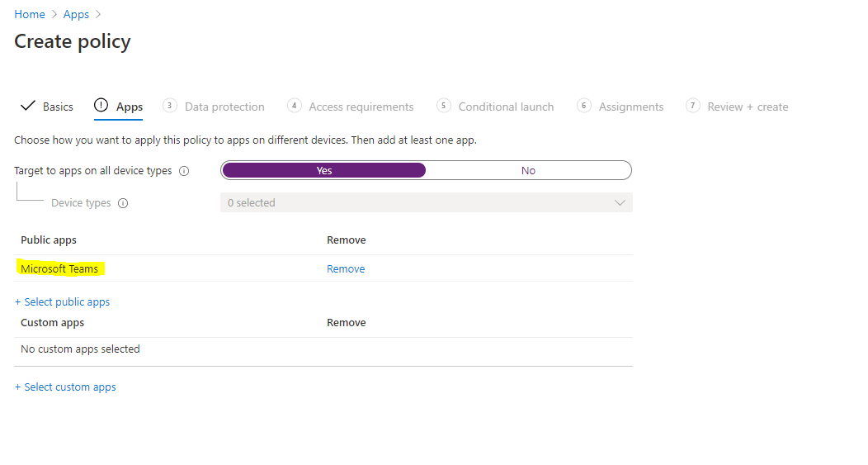The width and height of the screenshot is (868, 465).
Task: Set Target to all device types to Yes
Action: tap(323, 170)
